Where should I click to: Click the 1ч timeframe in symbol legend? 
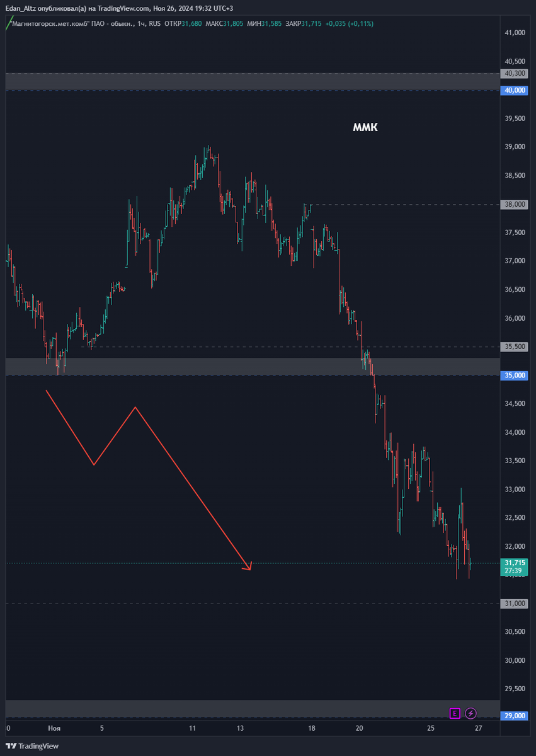[140, 23]
